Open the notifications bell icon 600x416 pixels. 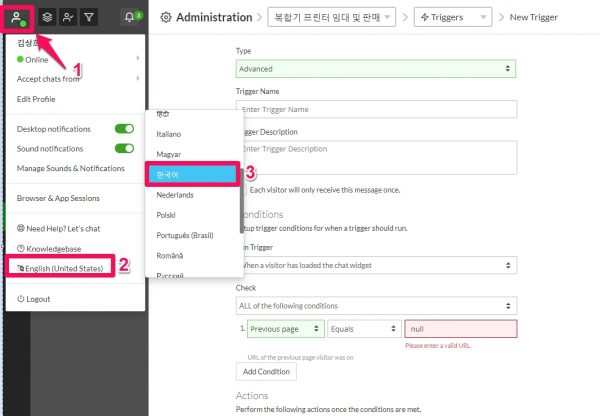pos(129,17)
